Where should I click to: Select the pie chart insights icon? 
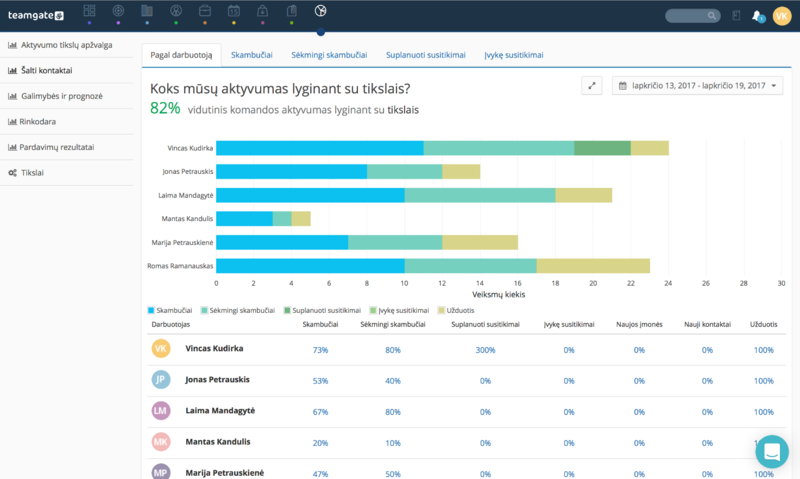pyautogui.click(x=320, y=11)
